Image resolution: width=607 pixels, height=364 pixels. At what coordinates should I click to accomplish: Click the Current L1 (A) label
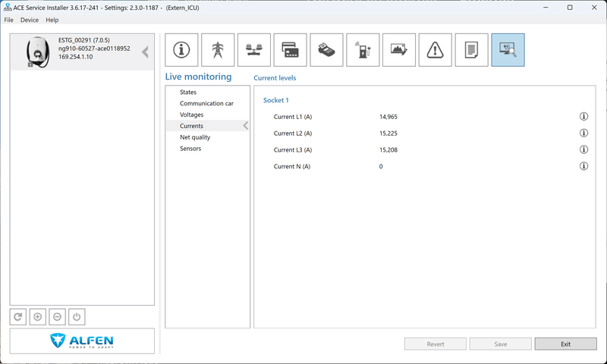pyautogui.click(x=293, y=117)
